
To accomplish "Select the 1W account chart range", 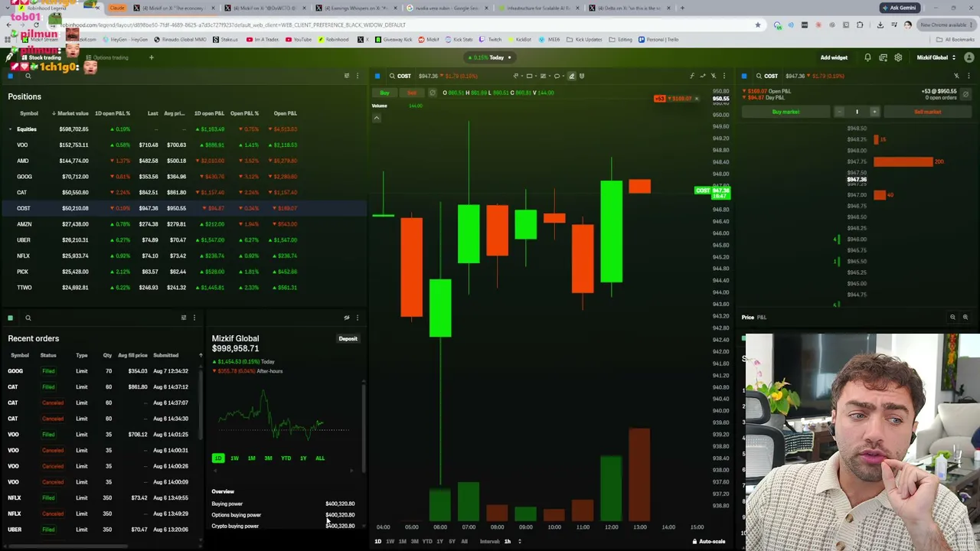I will [234, 458].
